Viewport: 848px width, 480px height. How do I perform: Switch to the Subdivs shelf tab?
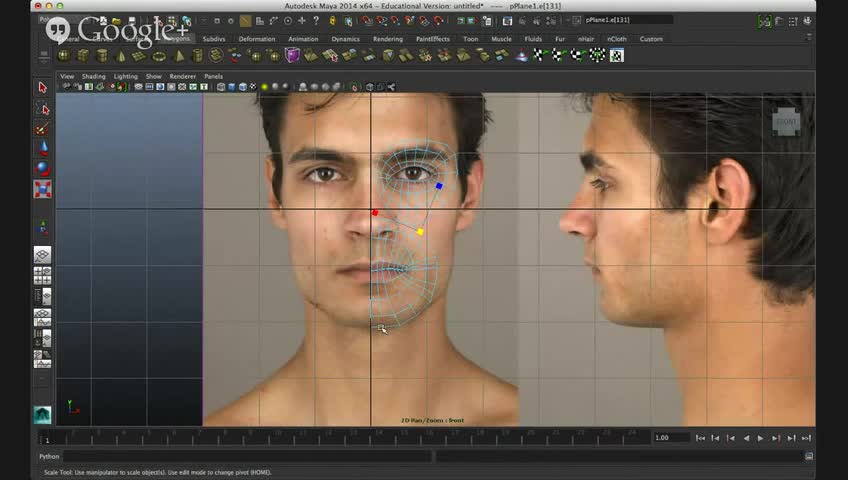click(x=214, y=39)
